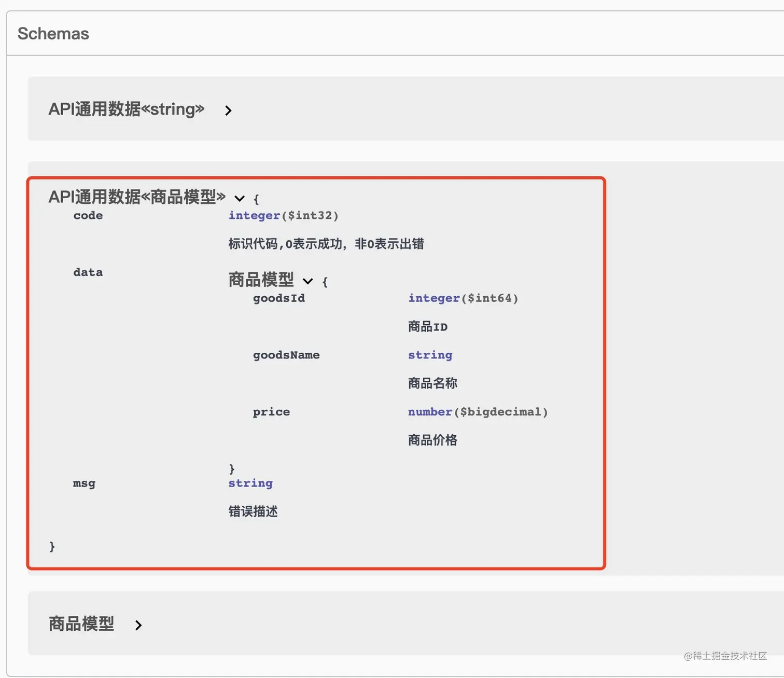Viewport: 784px width, 678px height.
Task: Click the price field label
Action: pos(271,411)
